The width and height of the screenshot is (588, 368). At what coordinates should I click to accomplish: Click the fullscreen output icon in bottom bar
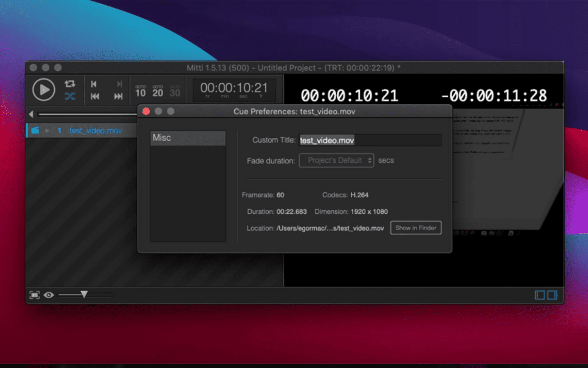[x=34, y=295]
